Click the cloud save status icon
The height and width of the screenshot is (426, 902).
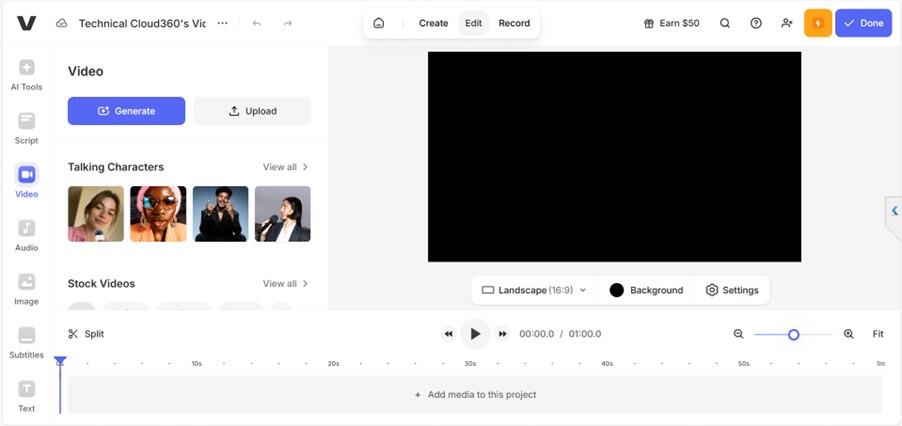[x=62, y=24]
